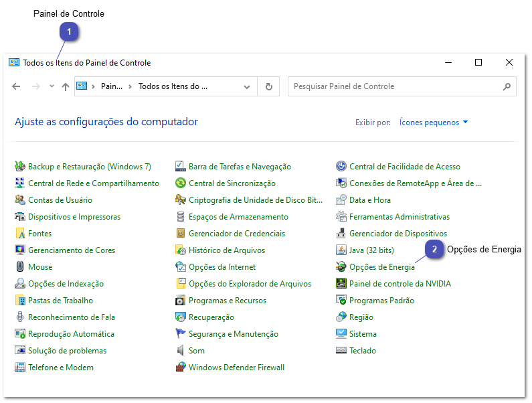Select the Todos os Itens breadcrumb segment
Viewport: 532px width, 403px height.
(173, 86)
